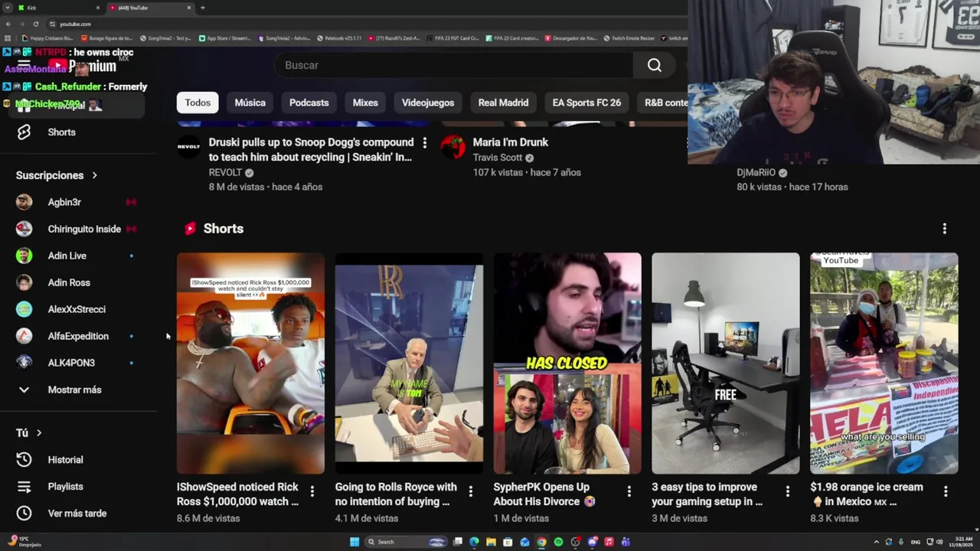Image resolution: width=980 pixels, height=551 pixels.
Task: Open options for SypherPK divorce short
Action: (629, 491)
